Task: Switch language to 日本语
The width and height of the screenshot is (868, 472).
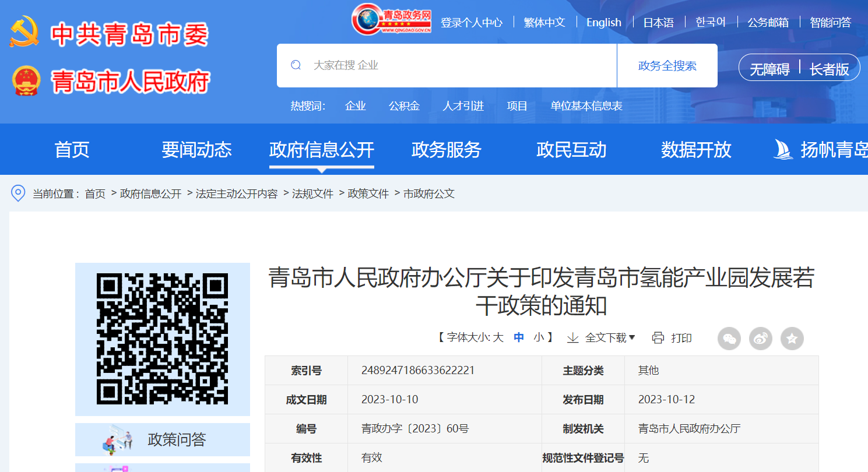Action: pos(658,22)
